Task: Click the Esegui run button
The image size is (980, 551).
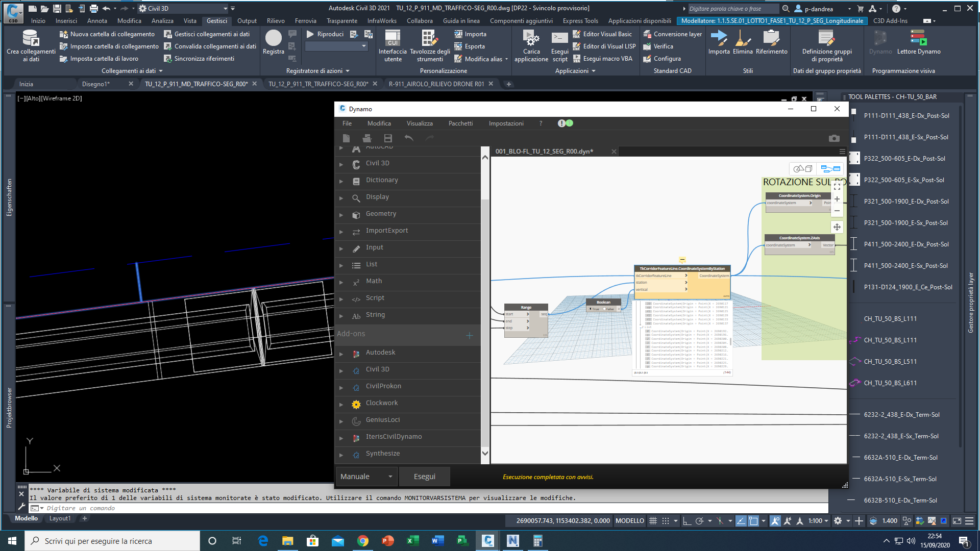Action: click(424, 477)
